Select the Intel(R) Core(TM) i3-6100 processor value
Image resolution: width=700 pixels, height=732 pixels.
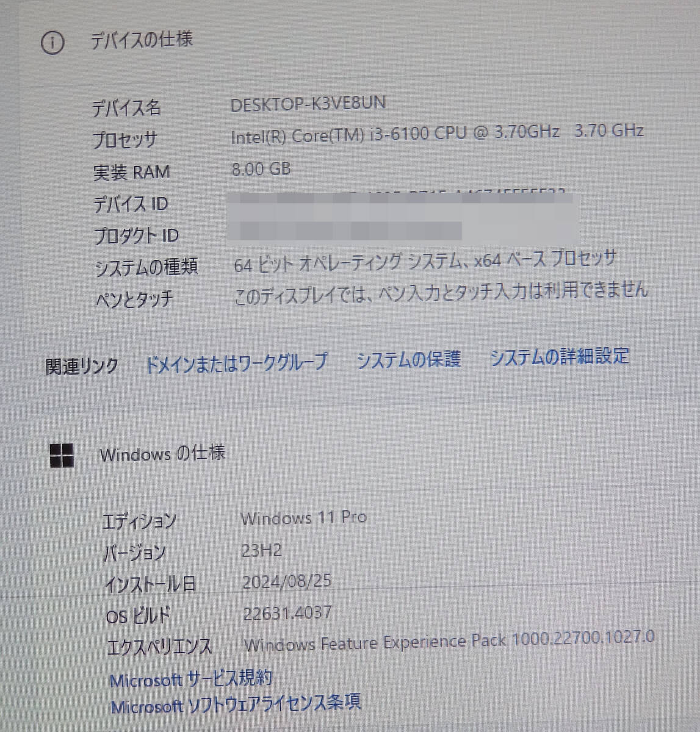click(x=437, y=134)
